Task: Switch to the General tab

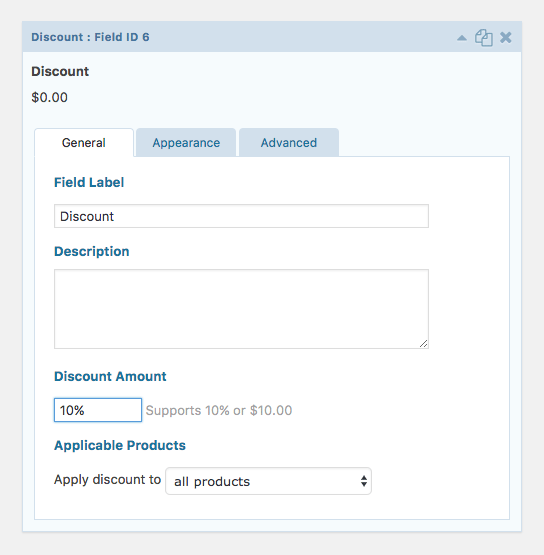Action: pyautogui.click(x=84, y=143)
